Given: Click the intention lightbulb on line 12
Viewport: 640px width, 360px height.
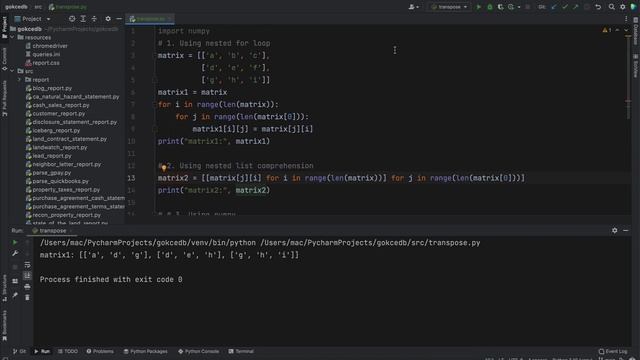Looking at the screenshot, I should tap(164, 167).
